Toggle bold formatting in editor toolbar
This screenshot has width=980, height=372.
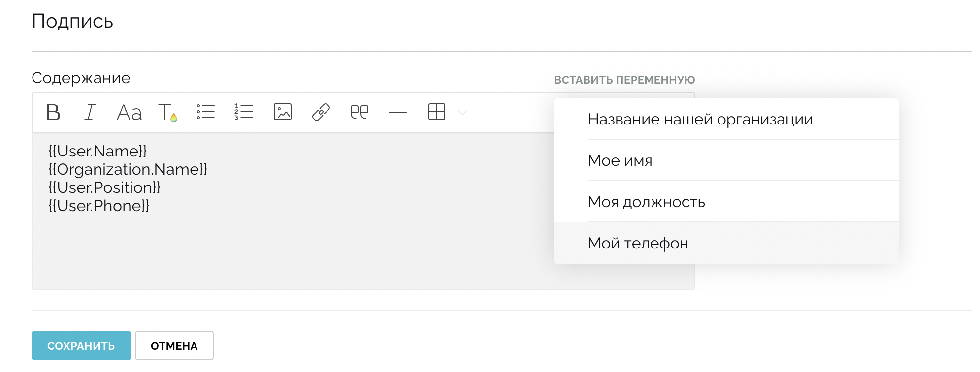53,113
